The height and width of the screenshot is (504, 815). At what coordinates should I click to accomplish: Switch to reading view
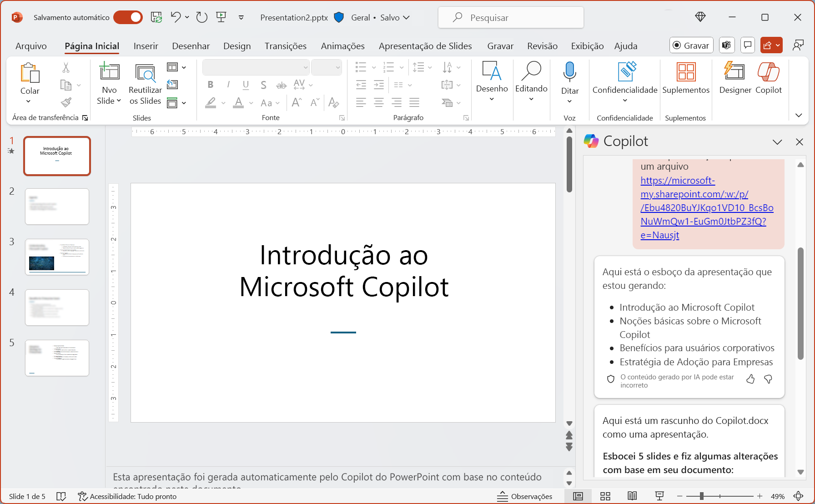click(x=632, y=496)
